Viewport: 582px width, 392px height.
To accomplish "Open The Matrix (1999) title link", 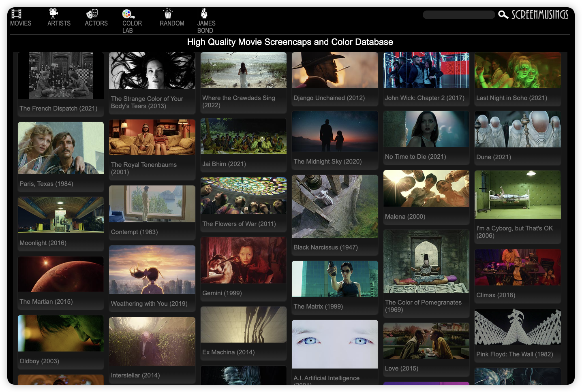I will point(318,307).
